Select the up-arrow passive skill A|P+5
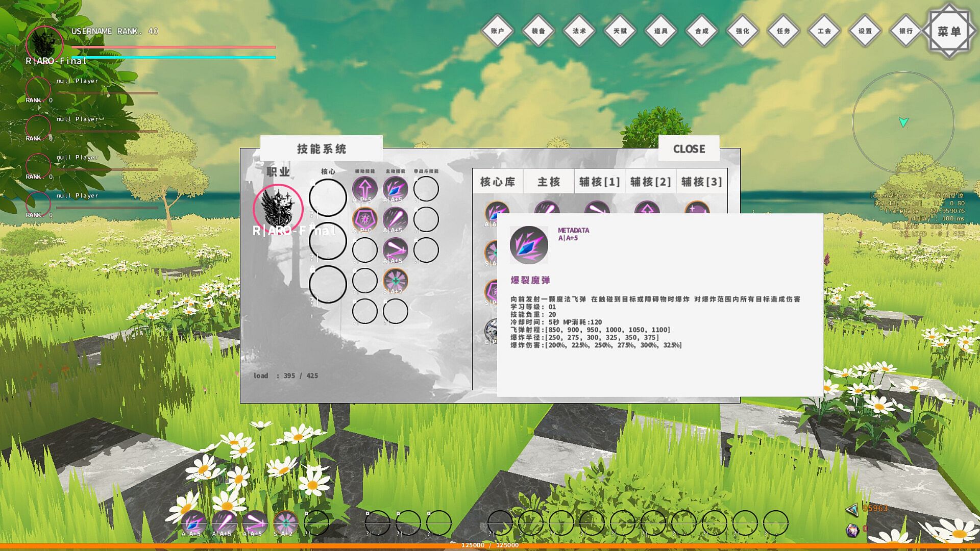 364,189
